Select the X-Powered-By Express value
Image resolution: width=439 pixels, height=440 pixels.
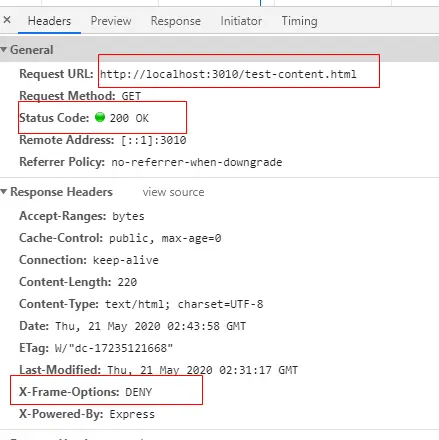pos(132,414)
